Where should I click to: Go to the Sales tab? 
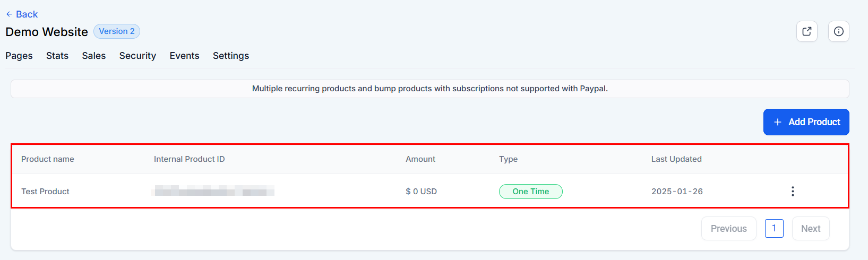pyautogui.click(x=94, y=56)
